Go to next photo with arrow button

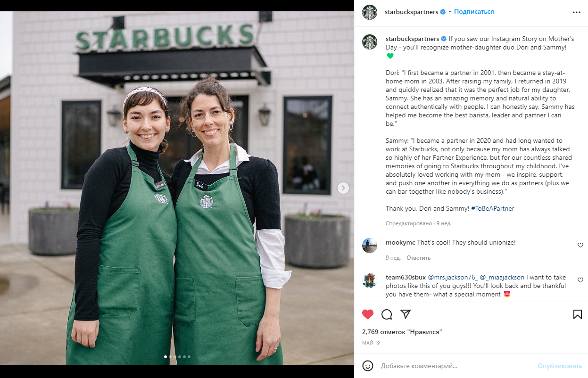point(343,188)
